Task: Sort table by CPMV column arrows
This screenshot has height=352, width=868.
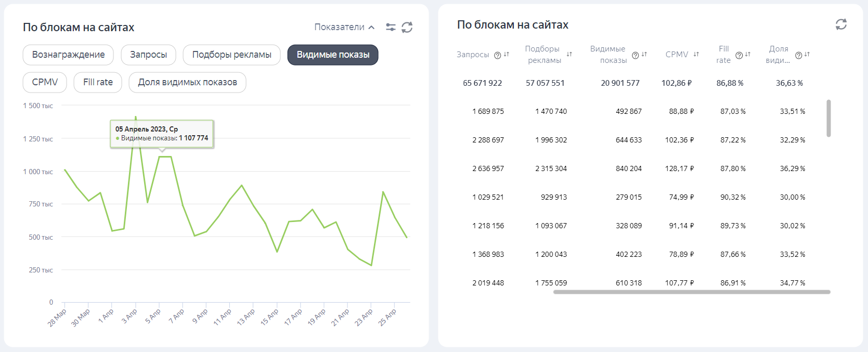Action: tap(696, 55)
